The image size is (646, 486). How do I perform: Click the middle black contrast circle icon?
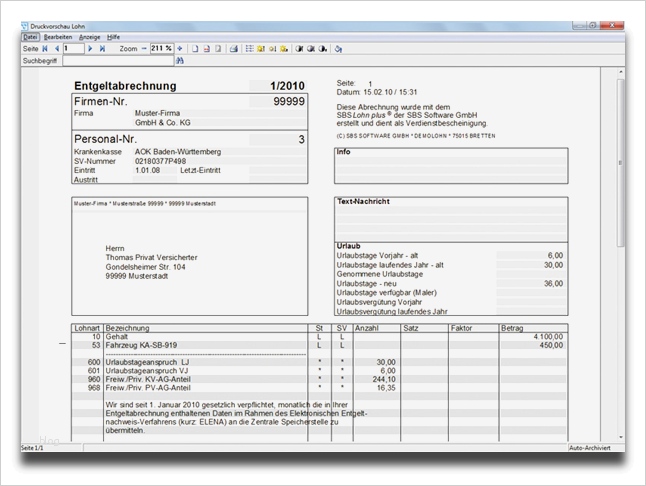(x=311, y=49)
